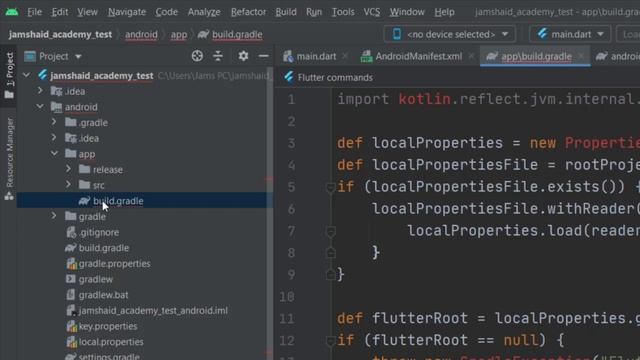Expand the gradle folder
Viewport: 640px width, 360px height.
point(54,216)
